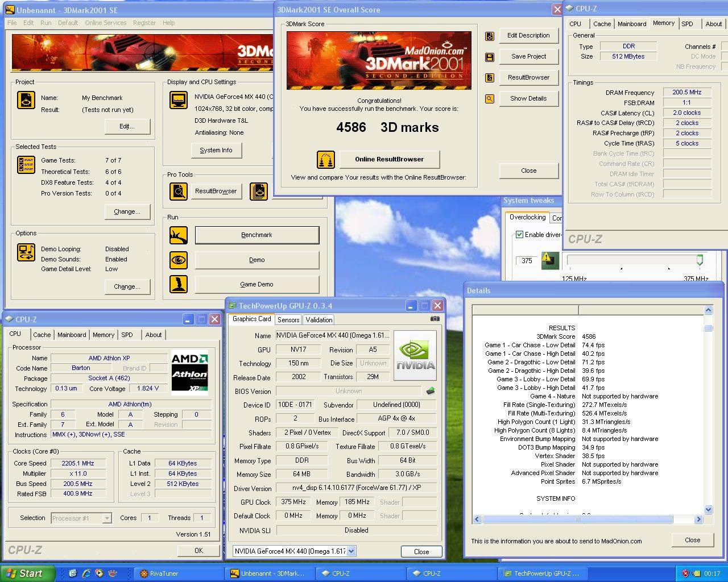Open the Cache tab in upper CPU-Z
The height and width of the screenshot is (582, 728).
pos(602,24)
